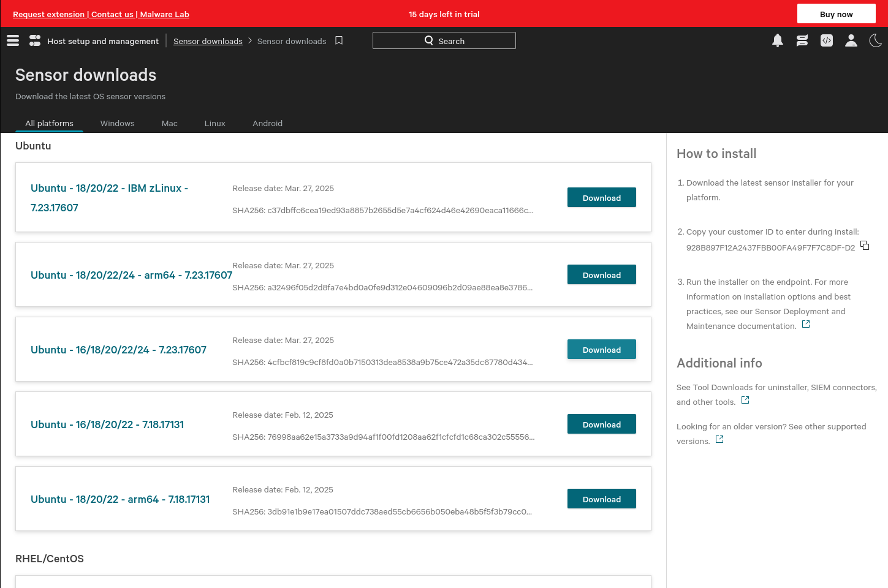Open the code developer tools icon
888x588 pixels.
click(827, 41)
